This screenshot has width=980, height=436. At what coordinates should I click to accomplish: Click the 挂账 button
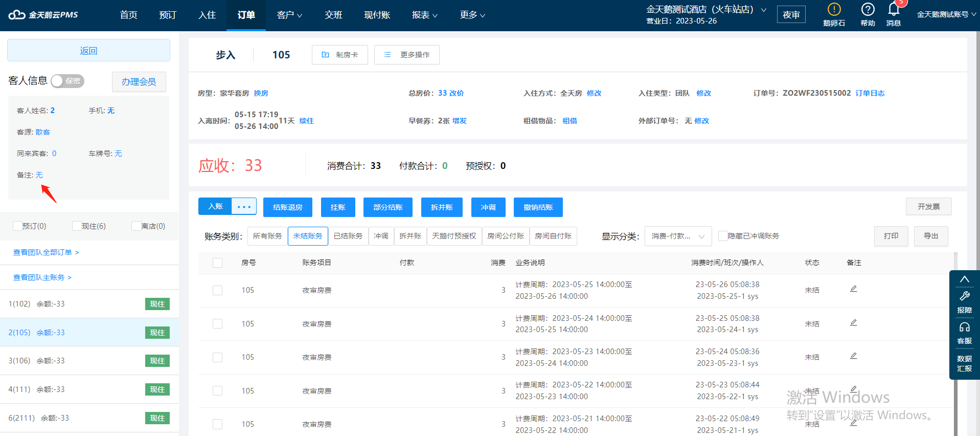coord(338,207)
